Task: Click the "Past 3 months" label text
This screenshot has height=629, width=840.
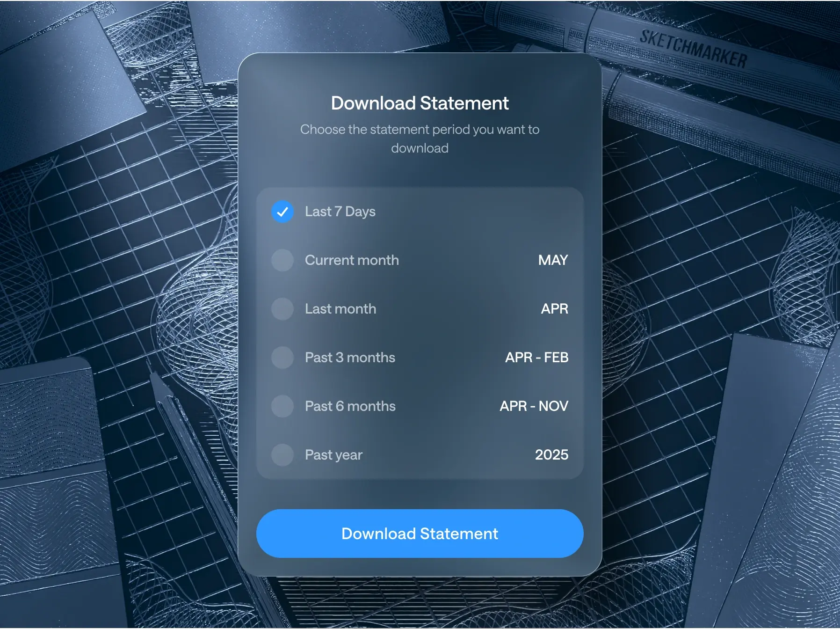Action: tap(350, 358)
